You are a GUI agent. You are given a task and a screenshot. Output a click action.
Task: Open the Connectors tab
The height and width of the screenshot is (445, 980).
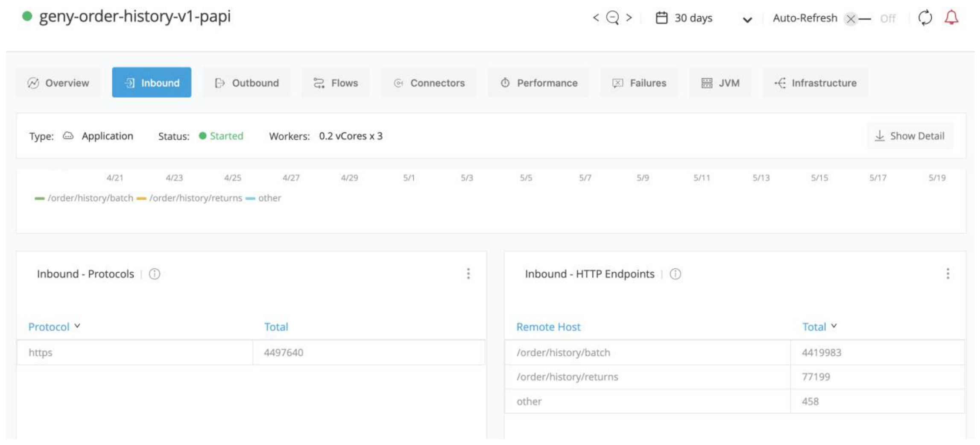(x=429, y=83)
